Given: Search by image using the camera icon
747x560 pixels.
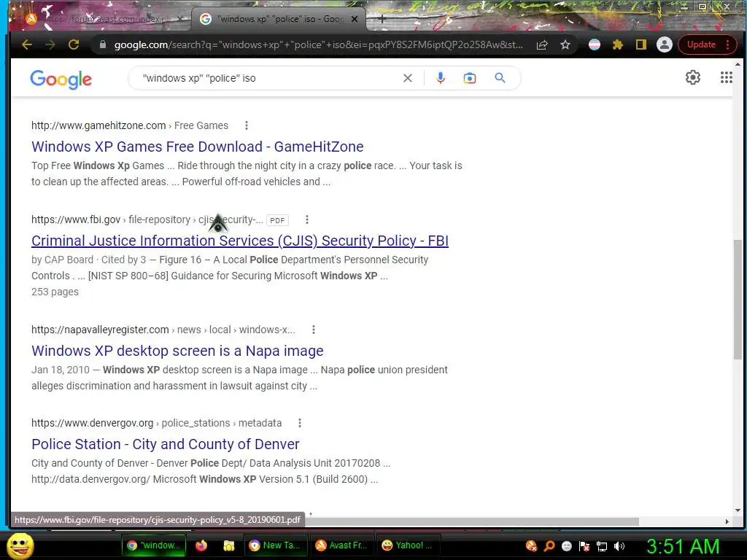Looking at the screenshot, I should [470, 78].
